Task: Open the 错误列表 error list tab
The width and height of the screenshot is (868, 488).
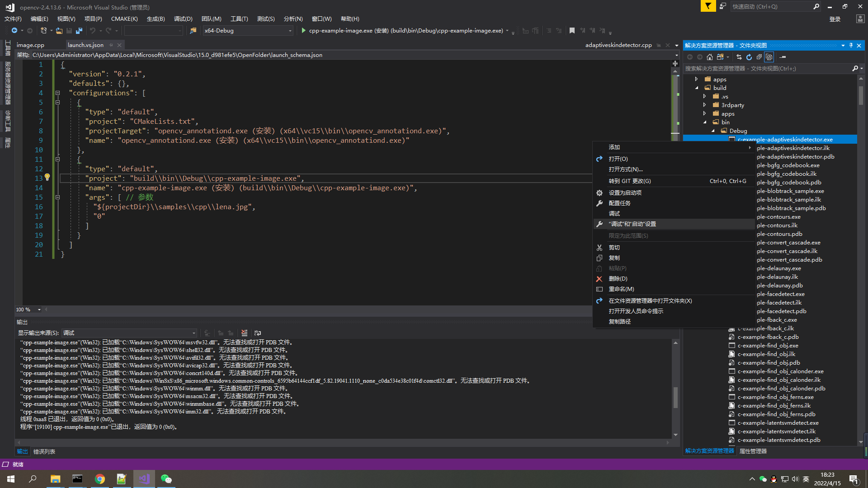Action: [x=44, y=451]
